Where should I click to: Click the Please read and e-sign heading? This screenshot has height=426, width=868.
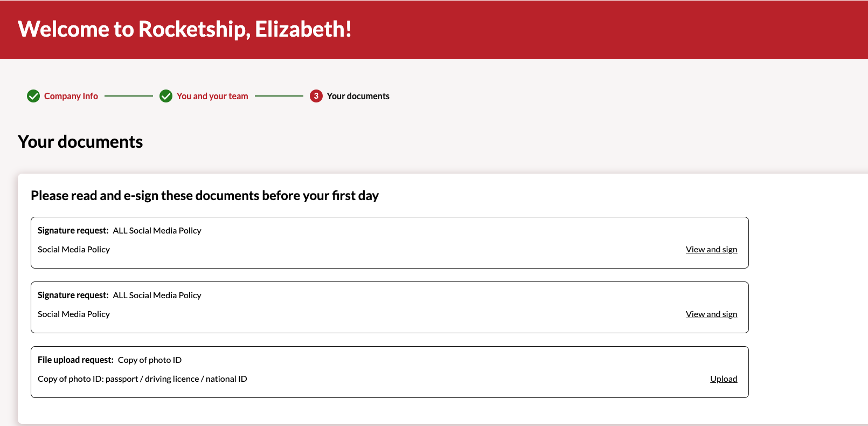pos(205,196)
